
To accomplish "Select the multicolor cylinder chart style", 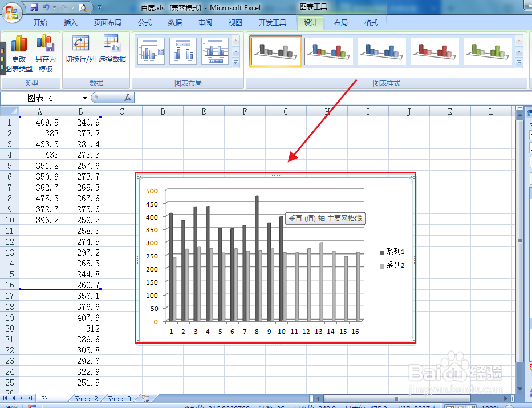I will click(328, 51).
